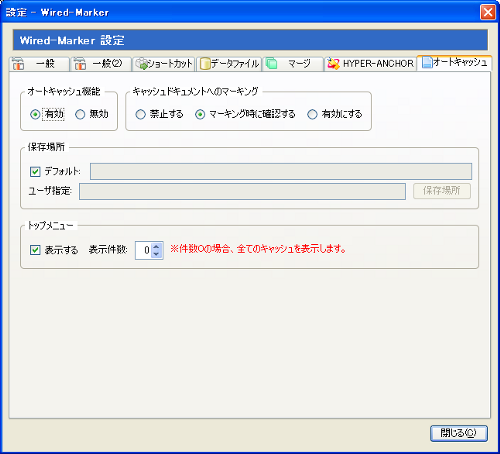Click the HYPER-ANCHOR star icon
The height and width of the screenshot is (454, 500).
tap(333, 64)
